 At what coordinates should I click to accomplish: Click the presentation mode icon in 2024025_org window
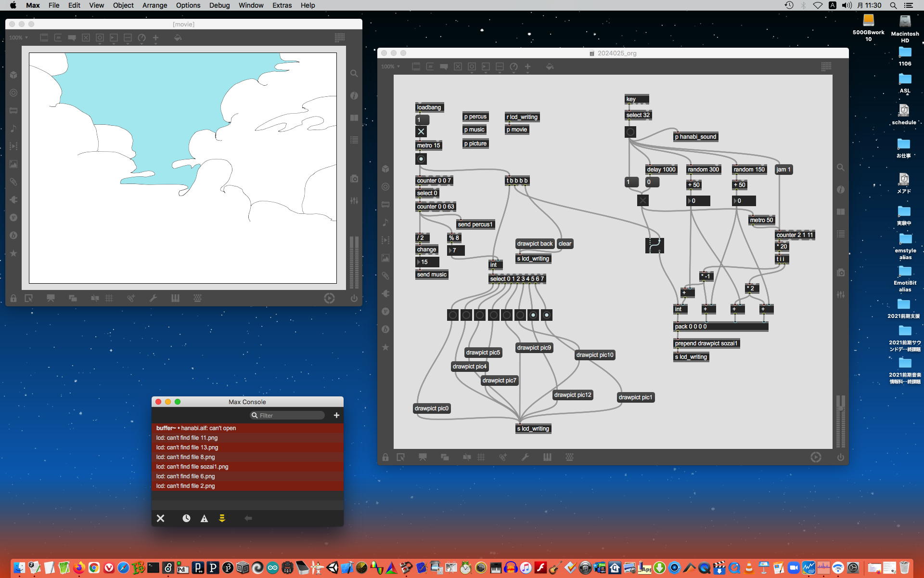[x=423, y=457]
